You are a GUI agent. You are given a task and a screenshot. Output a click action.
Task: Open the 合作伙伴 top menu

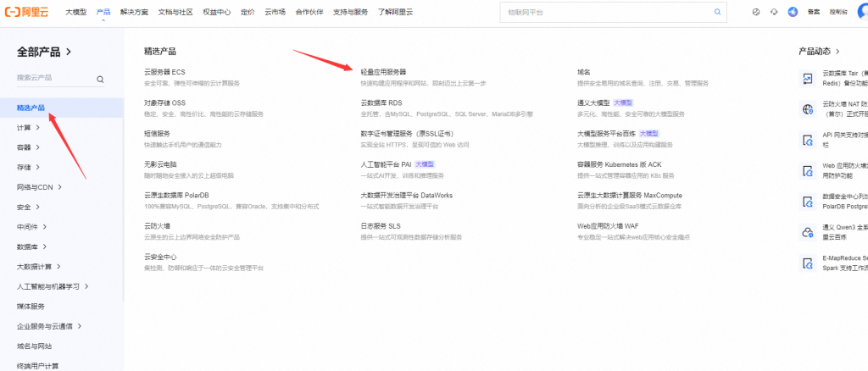click(x=309, y=12)
